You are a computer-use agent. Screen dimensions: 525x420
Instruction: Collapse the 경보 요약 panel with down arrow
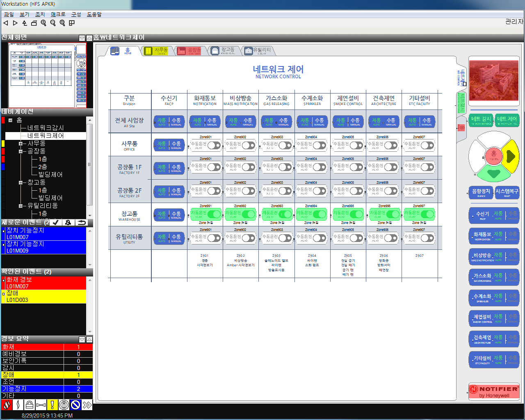pyautogui.click(x=82, y=340)
